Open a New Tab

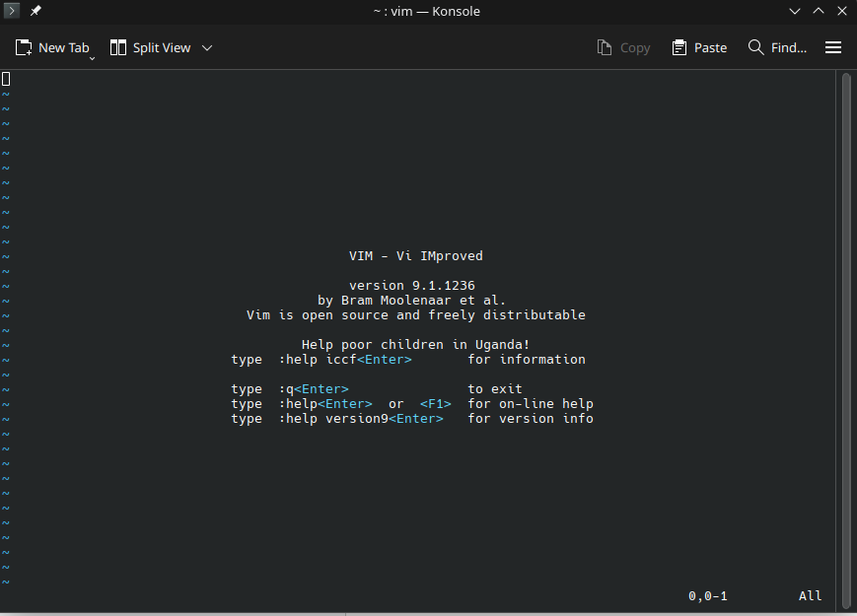click(x=52, y=48)
